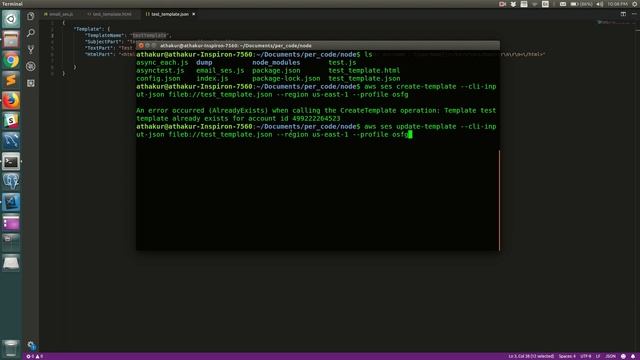Close the terminal window with red button
The image size is (640, 360).
coord(141,45)
